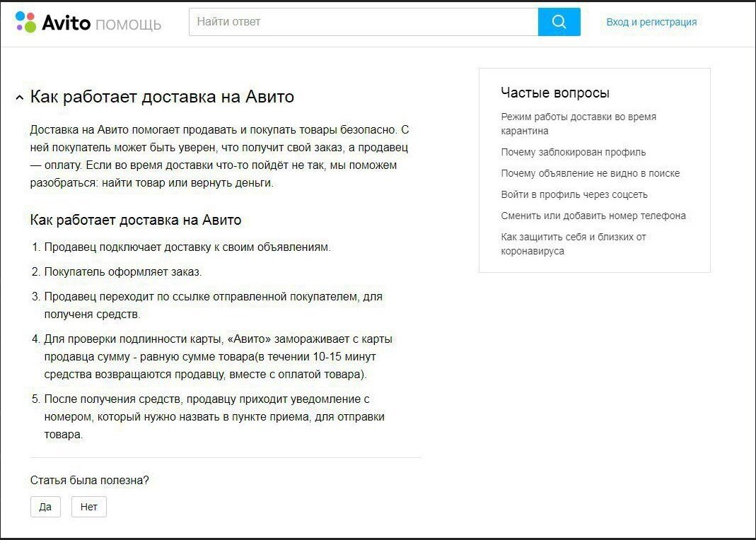
Task: Collapse the "Как работает доставка на Авито" chevron
Action: 19,98
